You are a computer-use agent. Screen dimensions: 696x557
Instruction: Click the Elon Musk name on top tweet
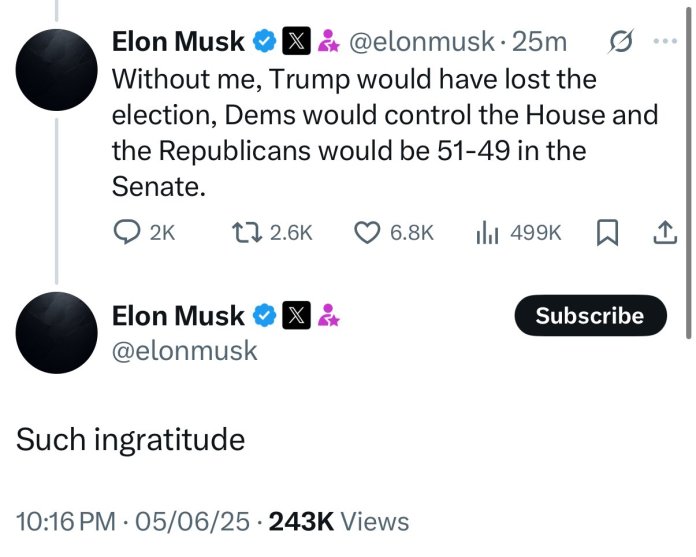tap(178, 42)
